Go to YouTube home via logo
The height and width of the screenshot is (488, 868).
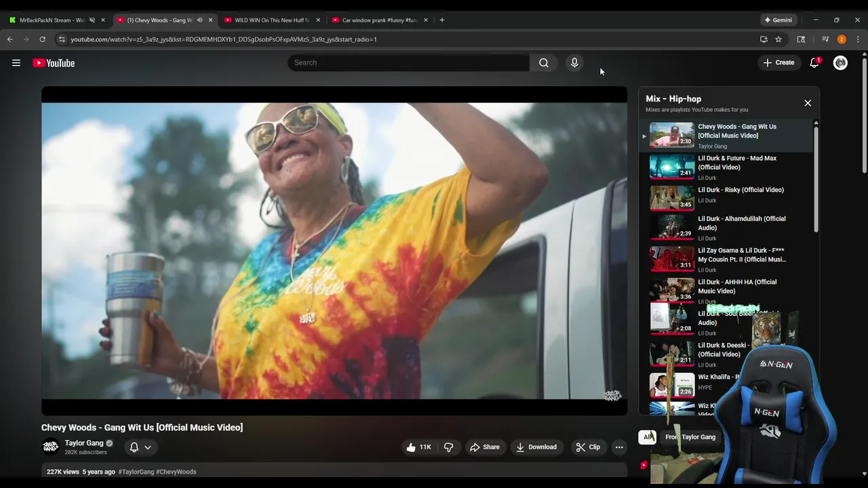(x=54, y=63)
